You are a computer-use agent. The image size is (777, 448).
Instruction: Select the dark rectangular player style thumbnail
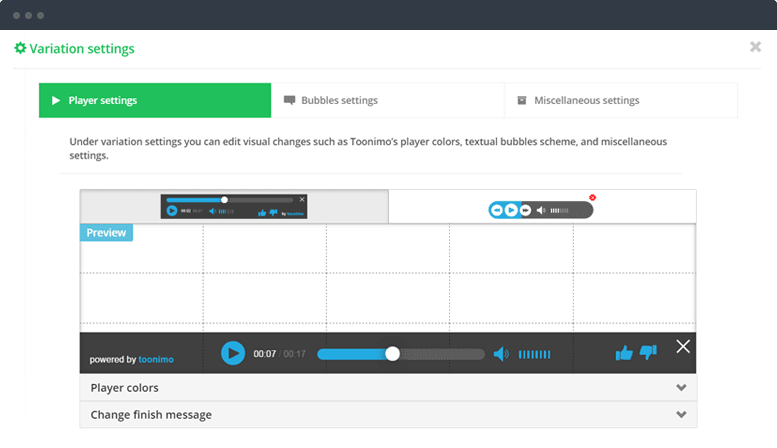(x=234, y=206)
